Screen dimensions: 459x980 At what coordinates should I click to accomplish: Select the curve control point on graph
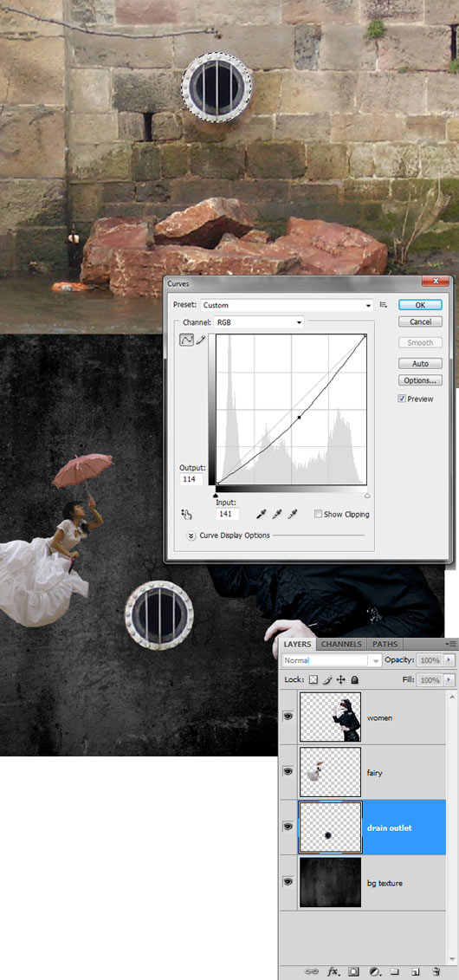(299, 417)
